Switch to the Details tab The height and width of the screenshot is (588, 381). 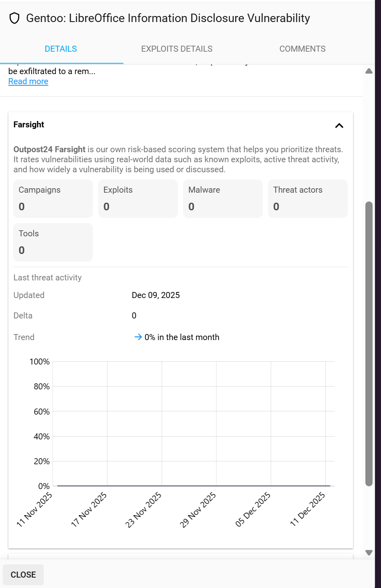[x=61, y=49]
